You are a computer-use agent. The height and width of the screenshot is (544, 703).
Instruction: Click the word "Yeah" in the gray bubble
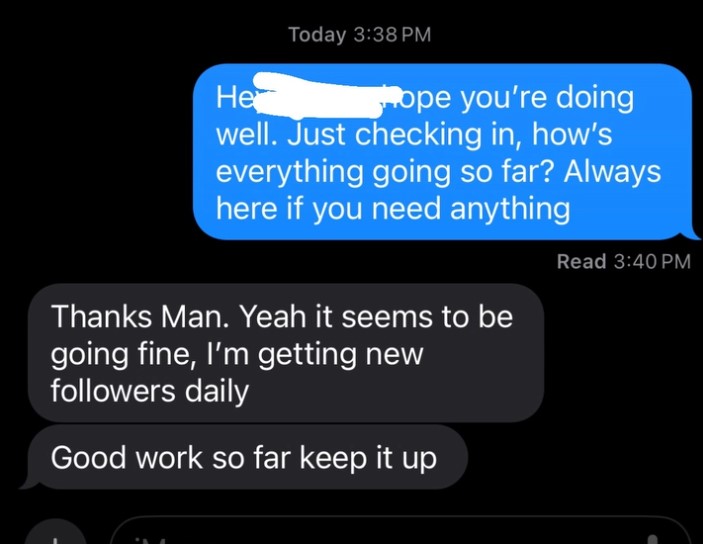pos(273,316)
